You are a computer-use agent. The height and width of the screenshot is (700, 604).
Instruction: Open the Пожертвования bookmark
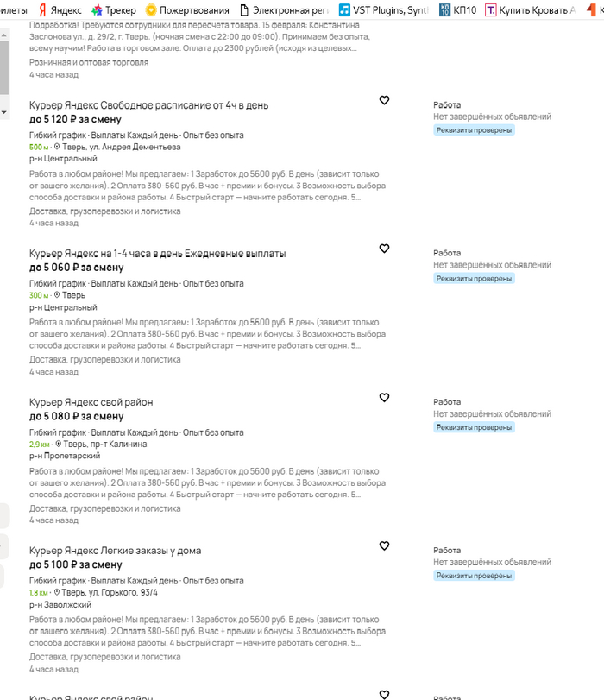coord(187,9)
